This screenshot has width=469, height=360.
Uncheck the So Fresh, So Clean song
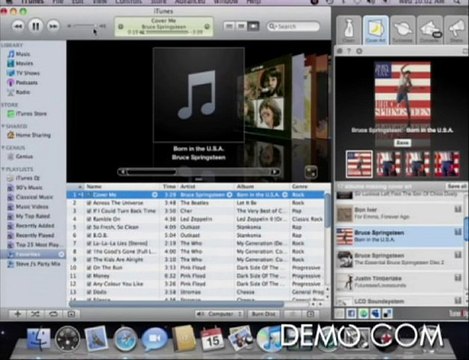(x=89, y=227)
